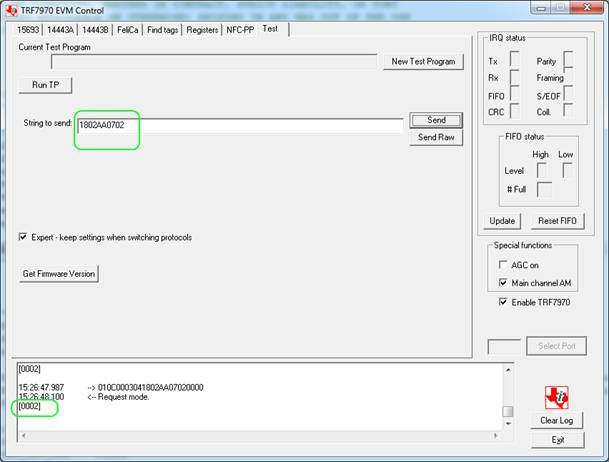
Task: Enable the AGC on checkbox
Action: pos(503,265)
